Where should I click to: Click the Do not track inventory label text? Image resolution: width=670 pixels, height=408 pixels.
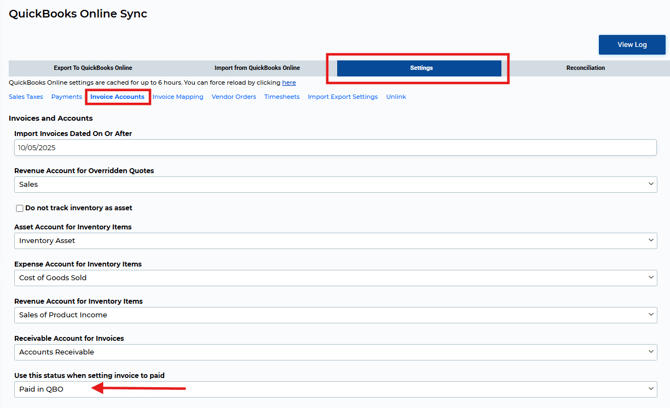pyautogui.click(x=79, y=208)
